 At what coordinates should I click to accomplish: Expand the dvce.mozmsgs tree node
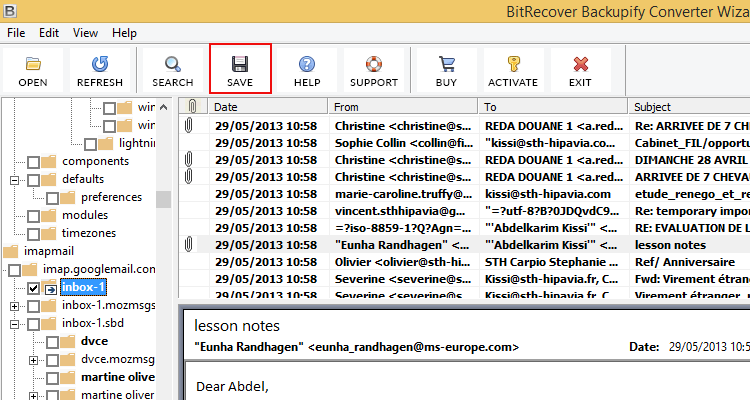click(x=33, y=360)
